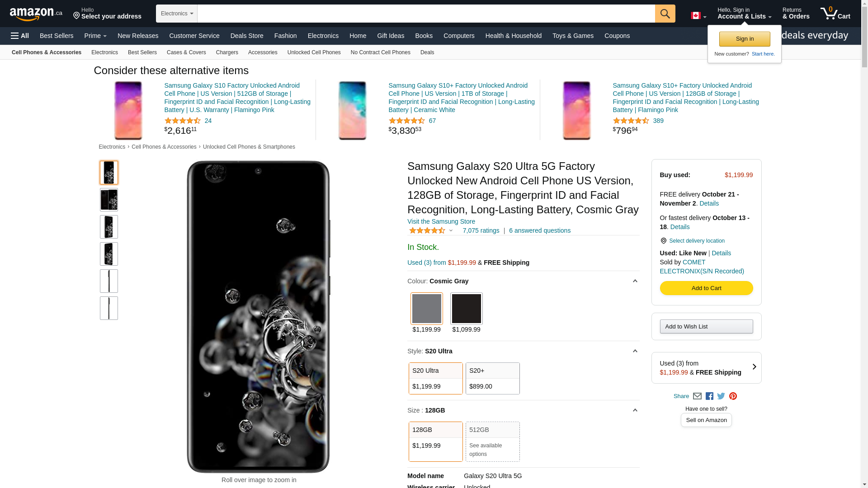
Task: Click the magnifying glass search button
Action: coord(665,14)
